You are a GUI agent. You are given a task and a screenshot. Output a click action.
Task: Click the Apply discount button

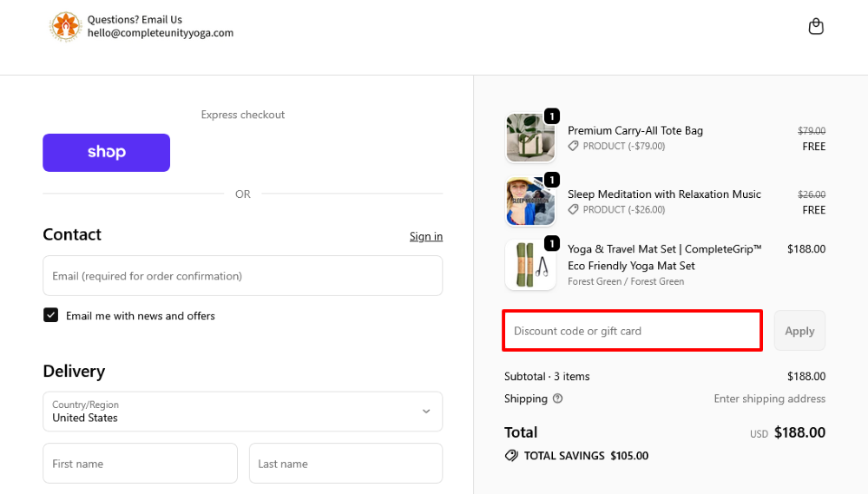pos(799,331)
